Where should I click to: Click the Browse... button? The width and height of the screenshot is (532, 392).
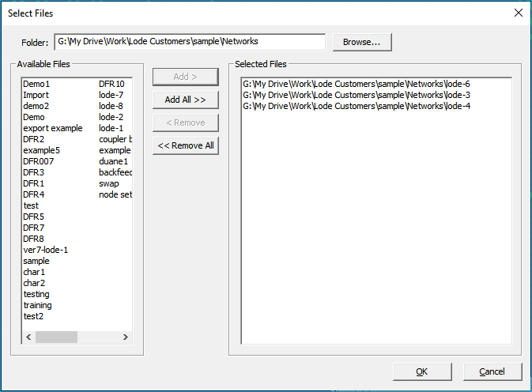coord(362,42)
